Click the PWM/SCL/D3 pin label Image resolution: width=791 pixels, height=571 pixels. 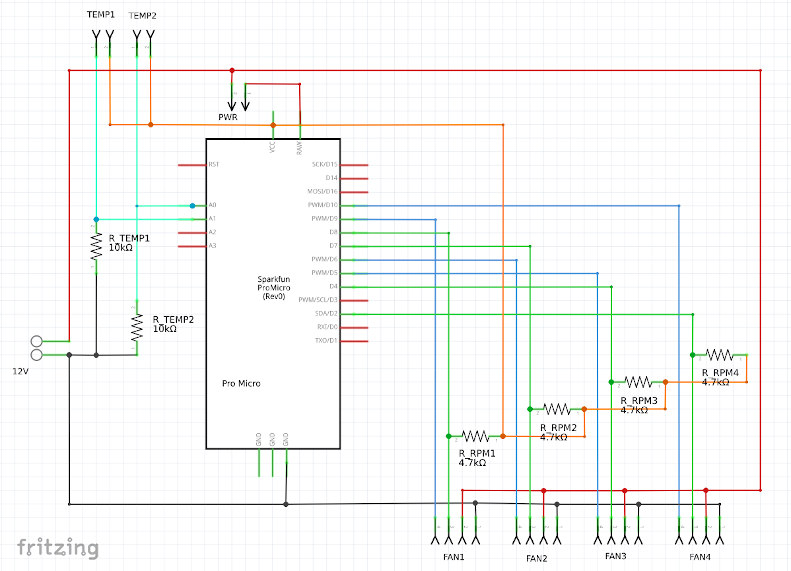pyautogui.click(x=318, y=300)
